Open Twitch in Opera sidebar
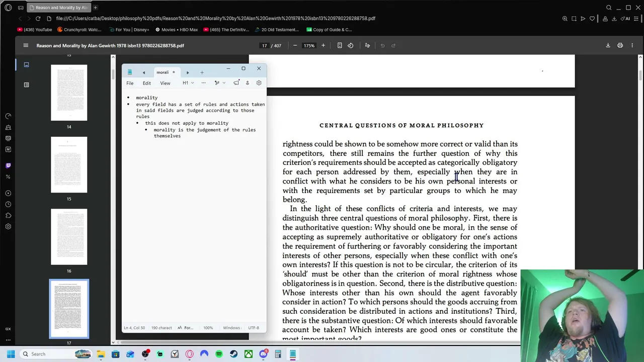Screen dimensions: 644x362 point(8,165)
